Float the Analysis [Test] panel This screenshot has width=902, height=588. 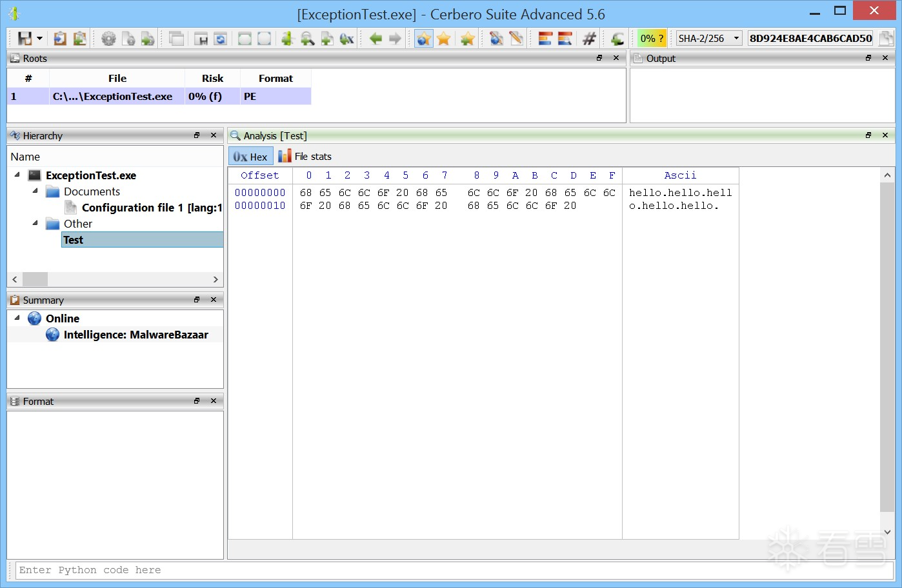868,135
